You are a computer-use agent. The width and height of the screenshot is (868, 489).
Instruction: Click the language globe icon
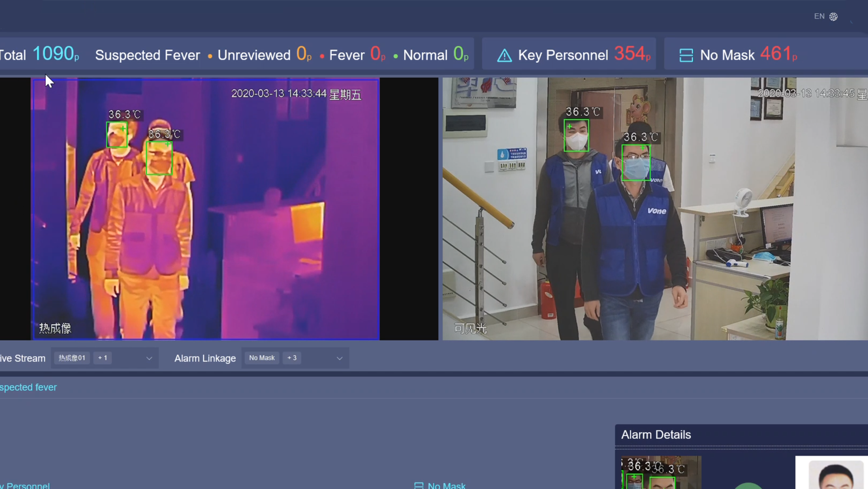834,17
